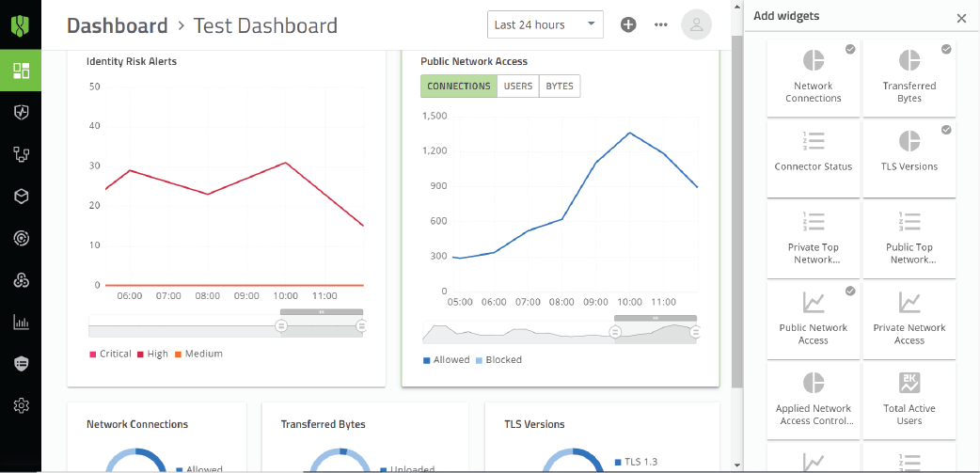Close the Add widgets panel
Viewport: 980px width, 473px height.
click(961, 18)
